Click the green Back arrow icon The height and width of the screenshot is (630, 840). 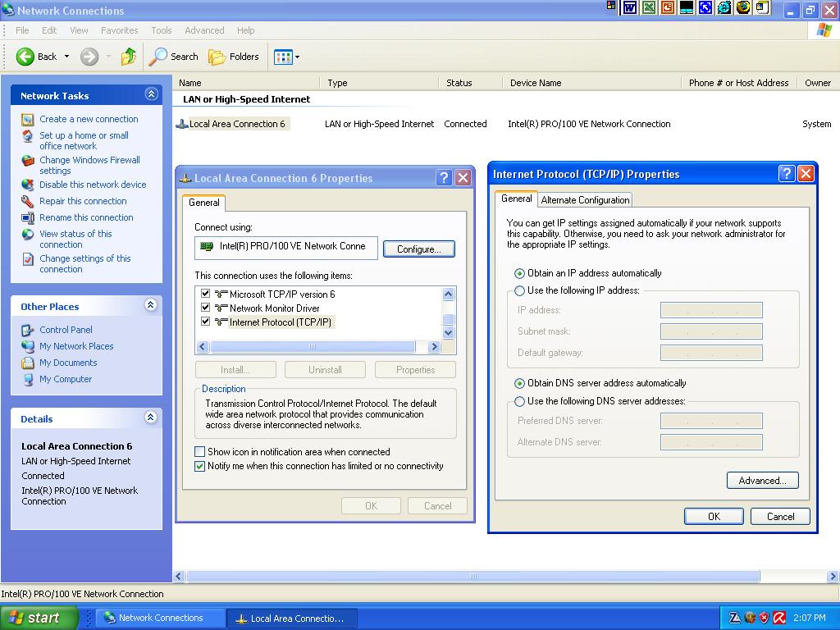(25, 57)
